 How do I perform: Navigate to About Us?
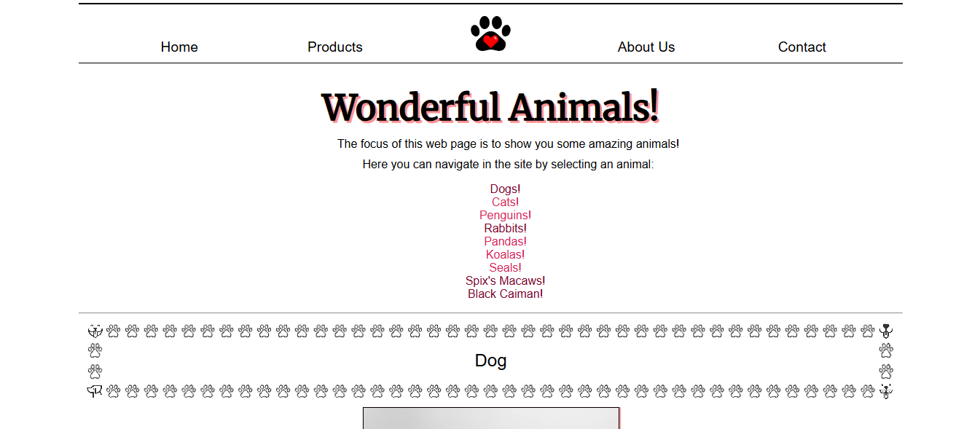(646, 47)
